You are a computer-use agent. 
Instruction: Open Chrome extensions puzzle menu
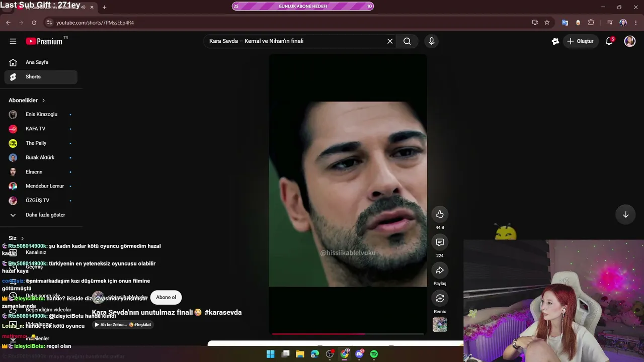[591, 23]
